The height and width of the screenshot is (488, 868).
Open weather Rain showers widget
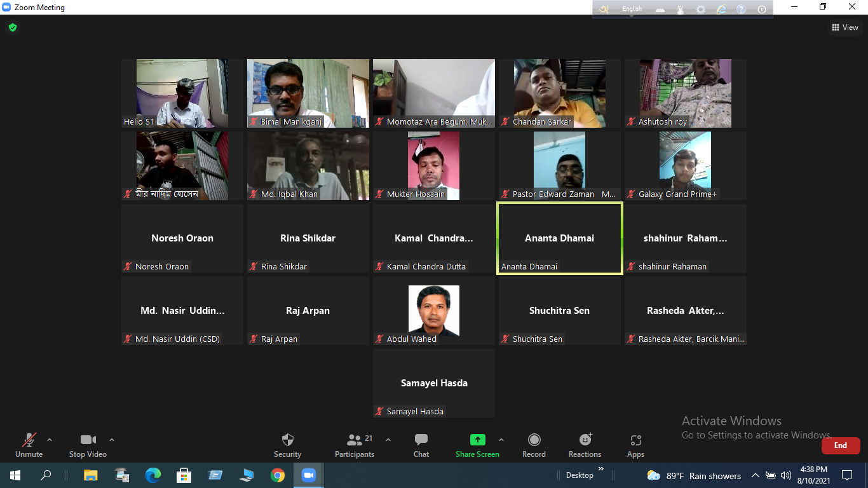694,475
